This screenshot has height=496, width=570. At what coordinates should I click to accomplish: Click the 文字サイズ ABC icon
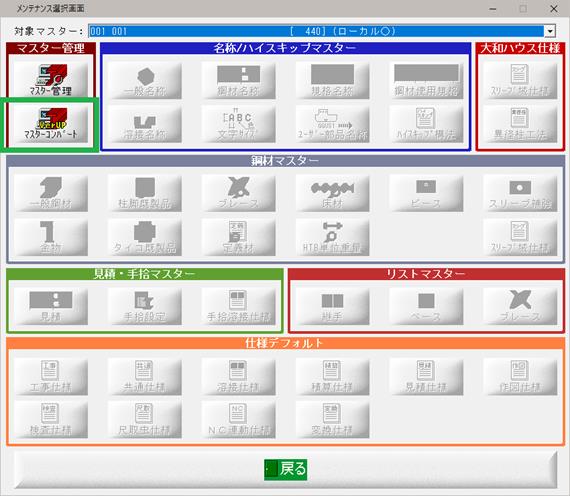point(238,124)
